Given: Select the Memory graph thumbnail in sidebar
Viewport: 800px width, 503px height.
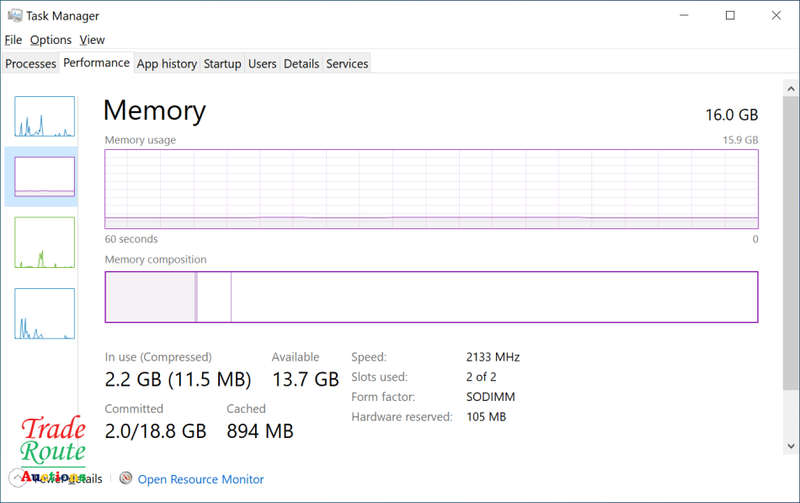Looking at the screenshot, I should tap(44, 176).
